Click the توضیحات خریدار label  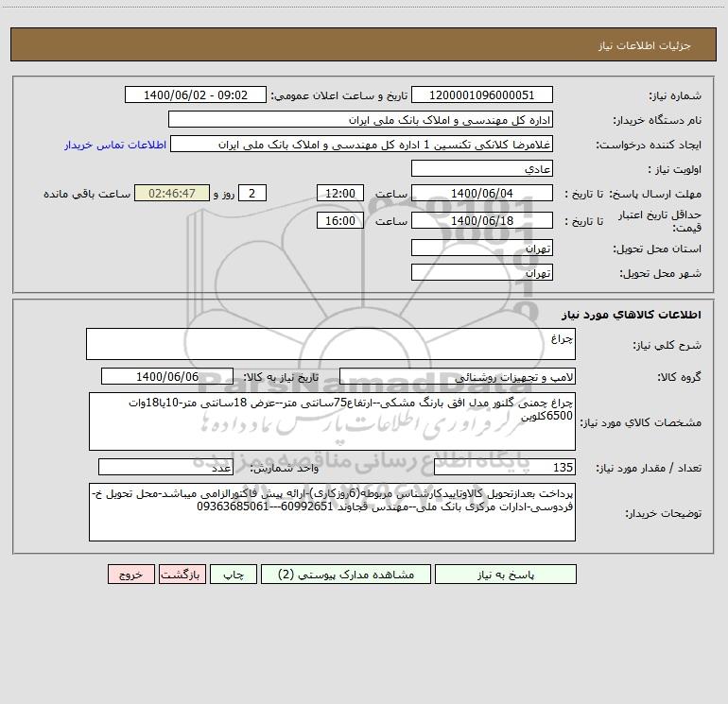click(x=664, y=513)
